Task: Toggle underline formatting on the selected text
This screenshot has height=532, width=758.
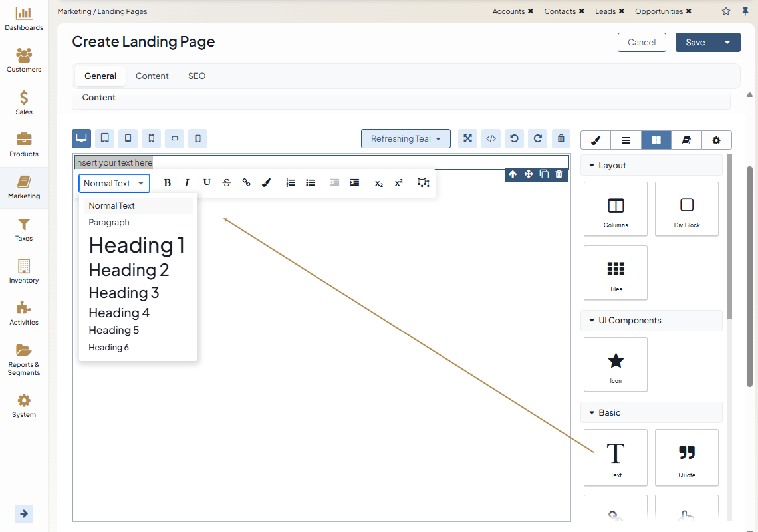Action: (x=207, y=183)
